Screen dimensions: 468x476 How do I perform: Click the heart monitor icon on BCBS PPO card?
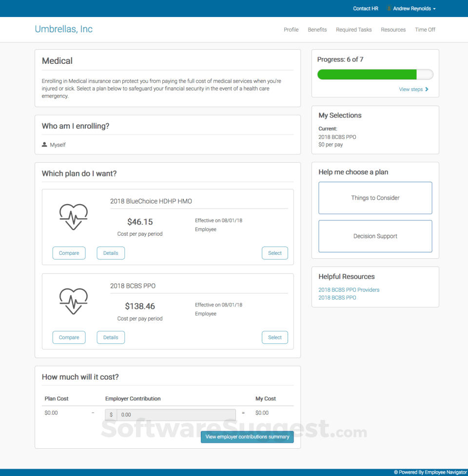click(73, 301)
